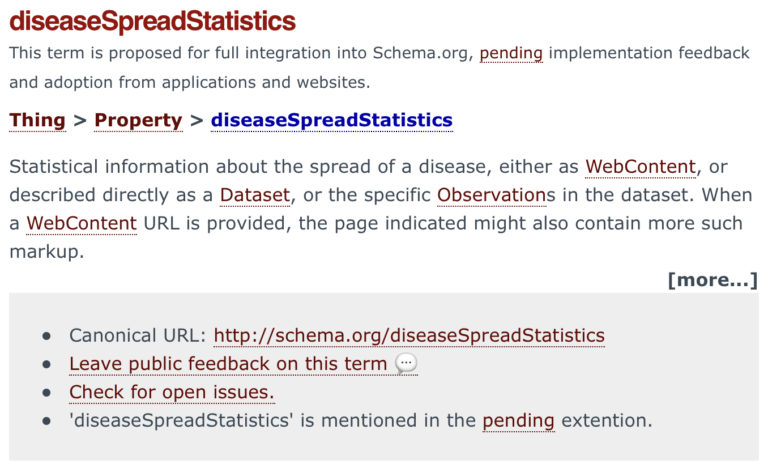Click the speech bubble feedback icon
Image resolution: width=768 pixels, height=468 pixels.
[406, 364]
